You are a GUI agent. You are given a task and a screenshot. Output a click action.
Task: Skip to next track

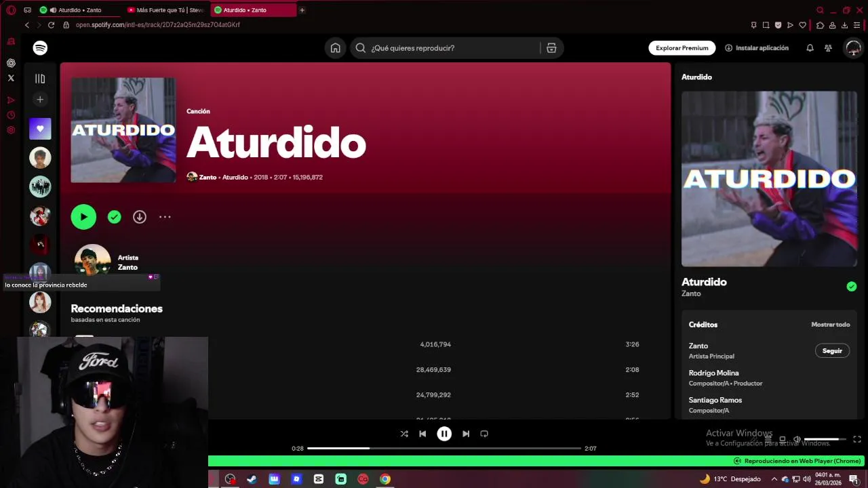pyautogui.click(x=466, y=434)
